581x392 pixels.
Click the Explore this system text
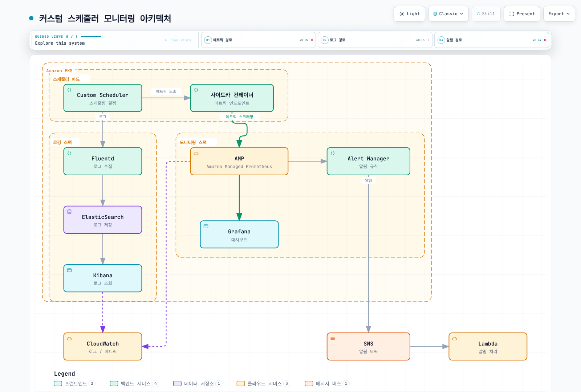[x=60, y=43]
